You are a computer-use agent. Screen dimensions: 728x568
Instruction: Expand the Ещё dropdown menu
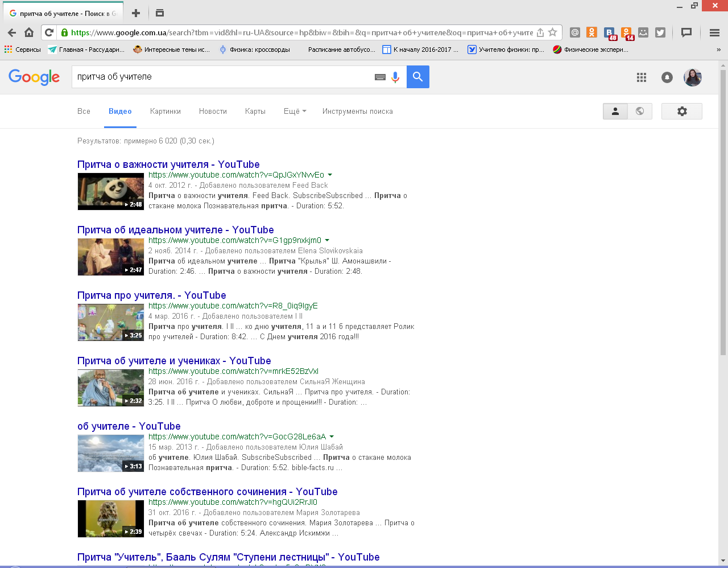295,111
